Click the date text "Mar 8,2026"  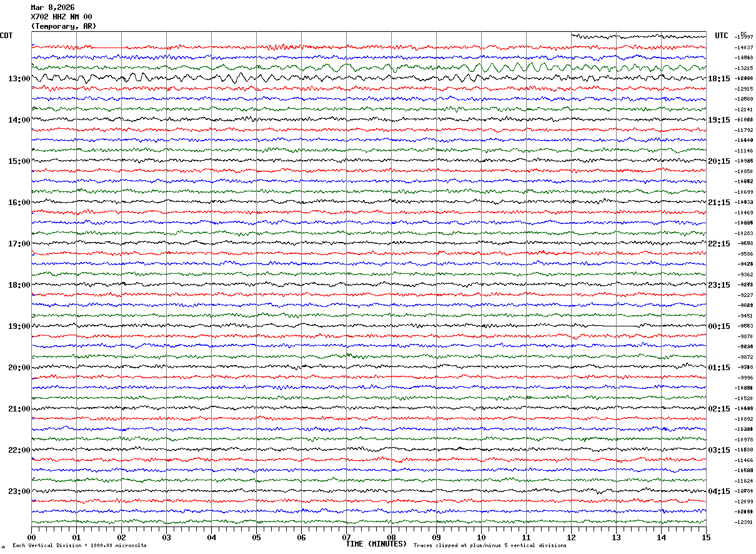click(x=52, y=8)
